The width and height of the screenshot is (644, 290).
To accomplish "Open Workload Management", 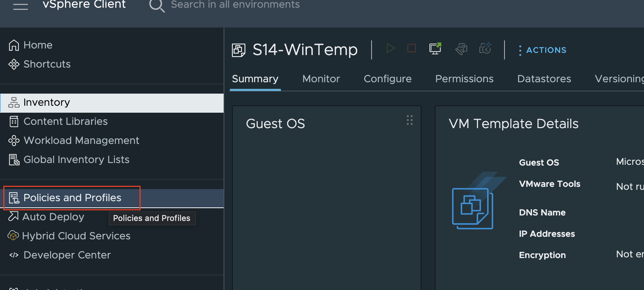I will click(81, 141).
